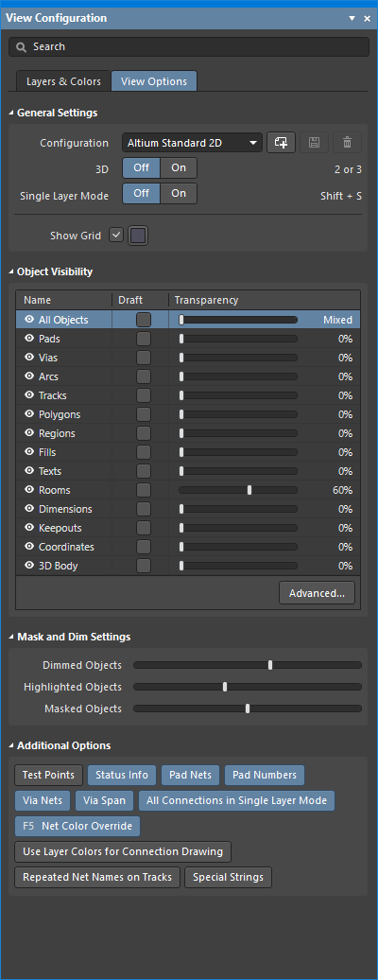Viewport: 378px width, 980px height.
Task: Open the Advanced... button
Action: 317,593
